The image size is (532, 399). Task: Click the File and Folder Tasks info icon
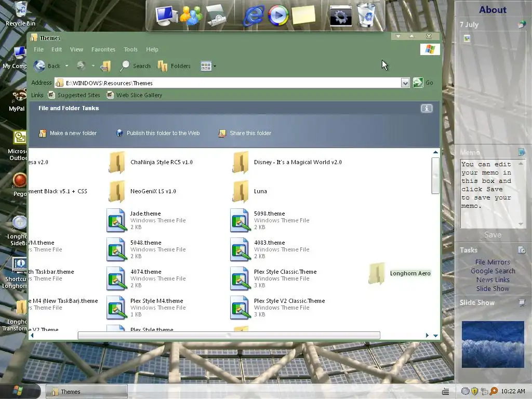pyautogui.click(x=427, y=108)
